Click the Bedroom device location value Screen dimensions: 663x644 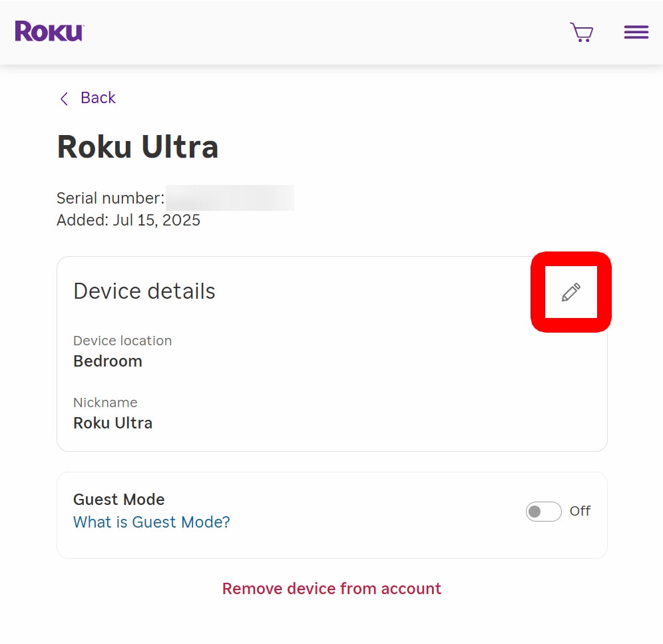[x=108, y=361]
